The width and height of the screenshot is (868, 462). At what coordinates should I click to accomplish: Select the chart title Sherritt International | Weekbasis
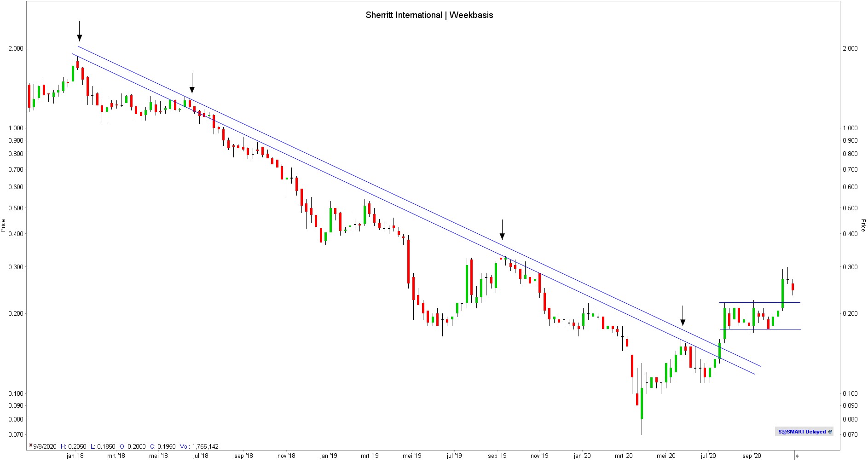click(429, 15)
